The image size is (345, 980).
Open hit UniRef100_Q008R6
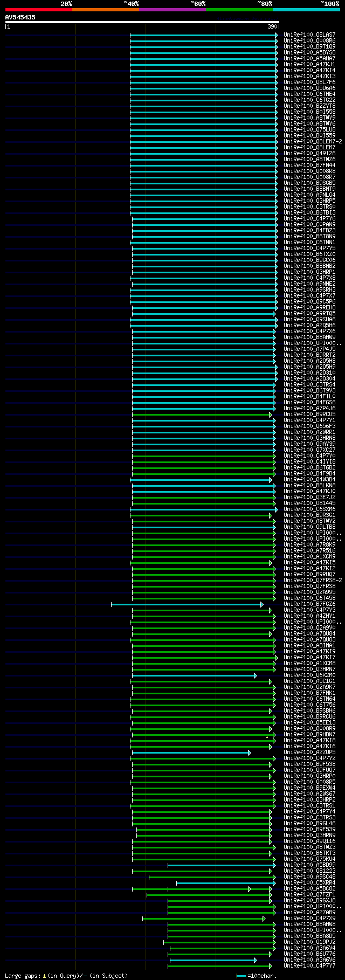[x=309, y=41]
